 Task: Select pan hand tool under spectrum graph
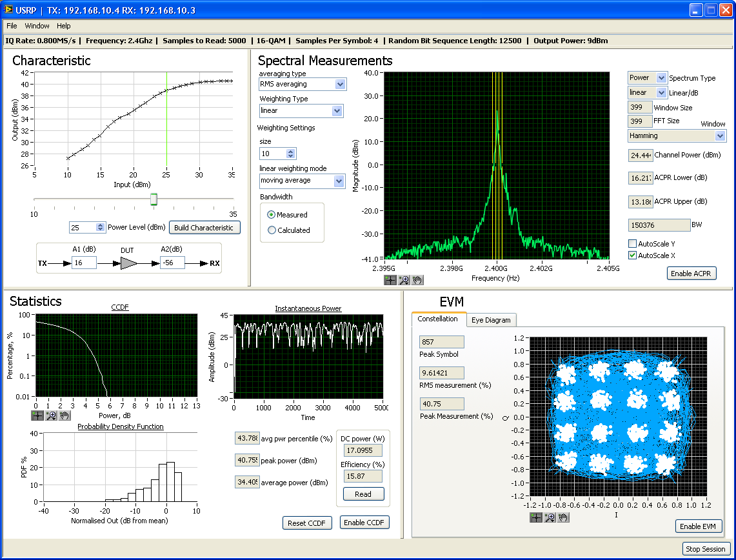pyautogui.click(x=418, y=280)
